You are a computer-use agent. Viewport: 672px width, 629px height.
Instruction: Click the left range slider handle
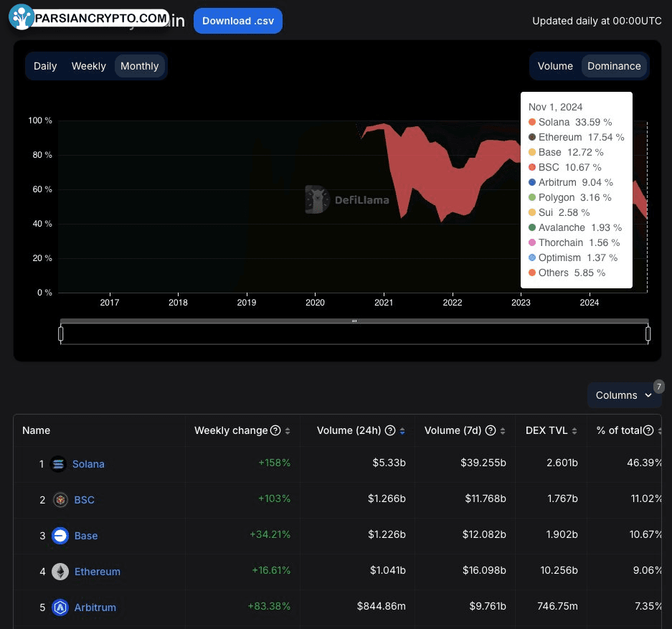[x=61, y=334]
